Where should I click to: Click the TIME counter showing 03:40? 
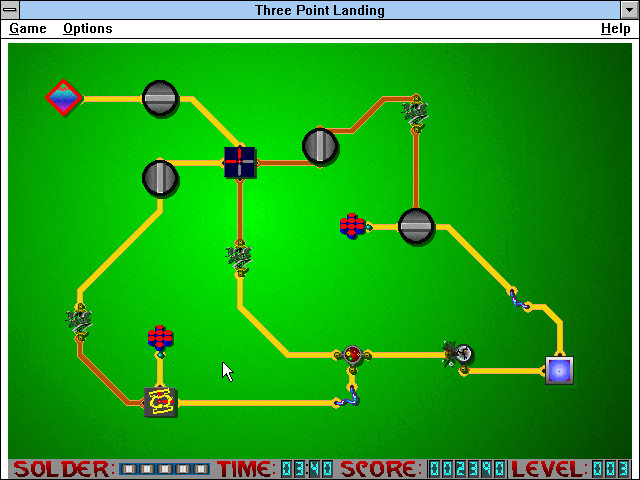(307, 469)
